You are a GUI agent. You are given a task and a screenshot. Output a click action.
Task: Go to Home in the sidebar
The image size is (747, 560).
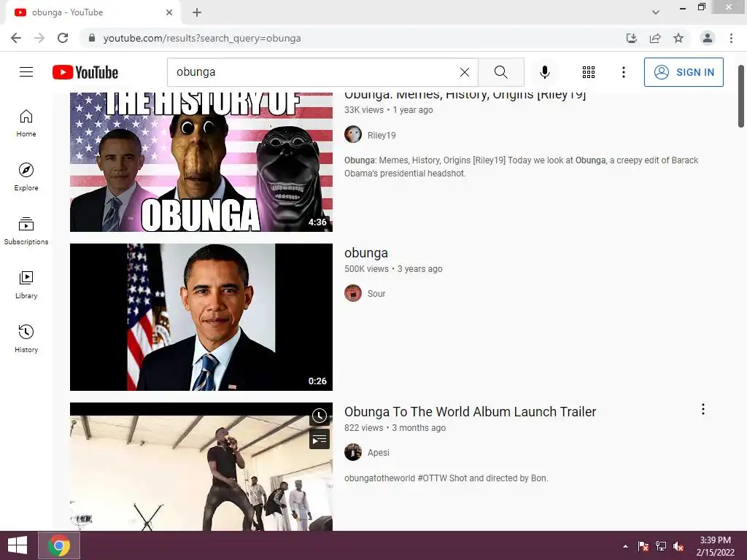click(26, 122)
